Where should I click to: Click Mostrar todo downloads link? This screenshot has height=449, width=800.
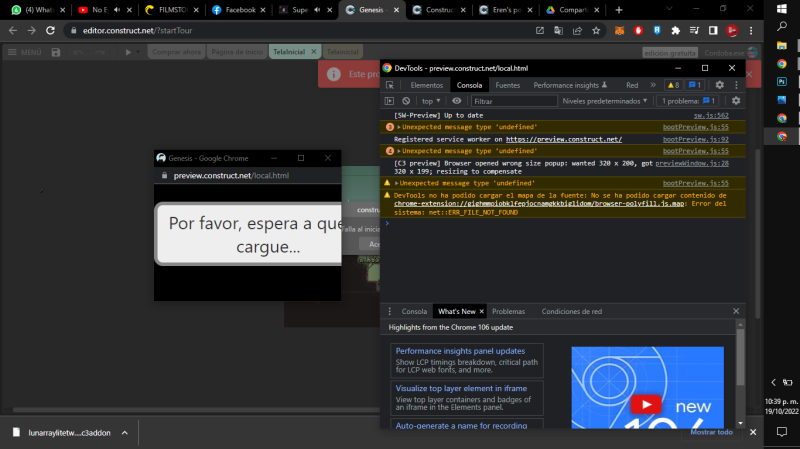coord(711,432)
